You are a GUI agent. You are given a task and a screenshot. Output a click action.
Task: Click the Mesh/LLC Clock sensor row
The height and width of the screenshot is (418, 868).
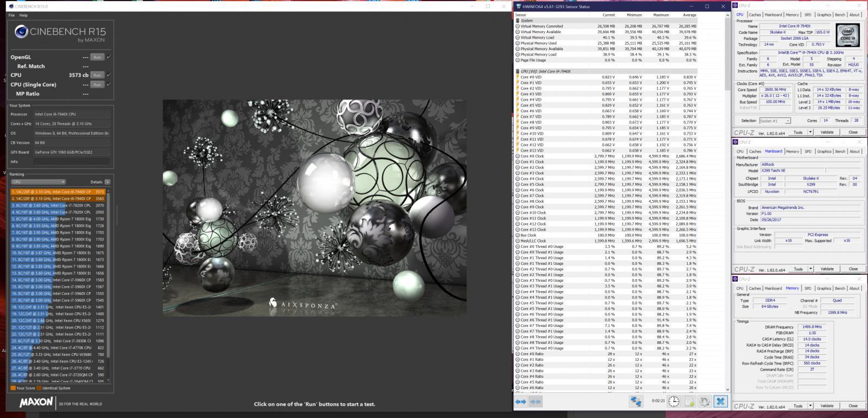pos(606,241)
